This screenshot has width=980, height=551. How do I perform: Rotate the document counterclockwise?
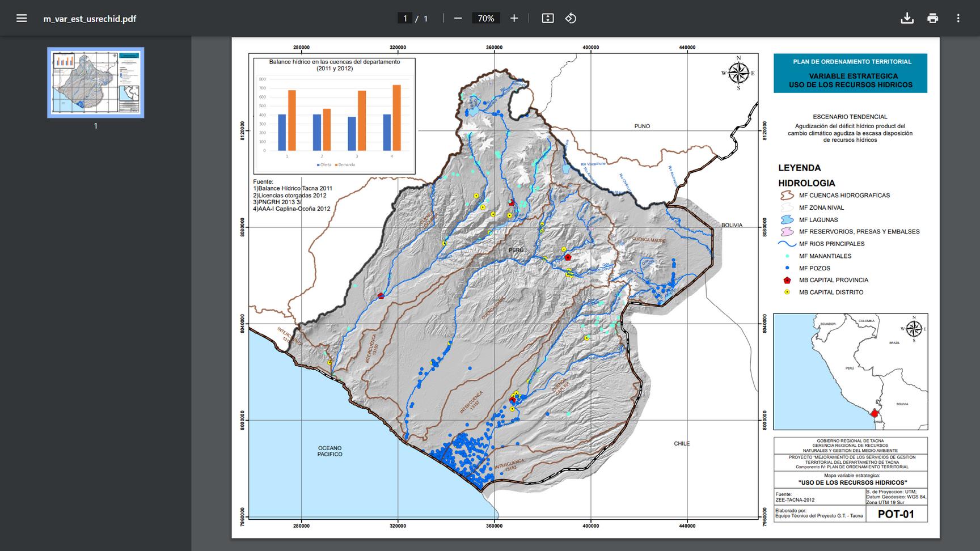tap(571, 18)
